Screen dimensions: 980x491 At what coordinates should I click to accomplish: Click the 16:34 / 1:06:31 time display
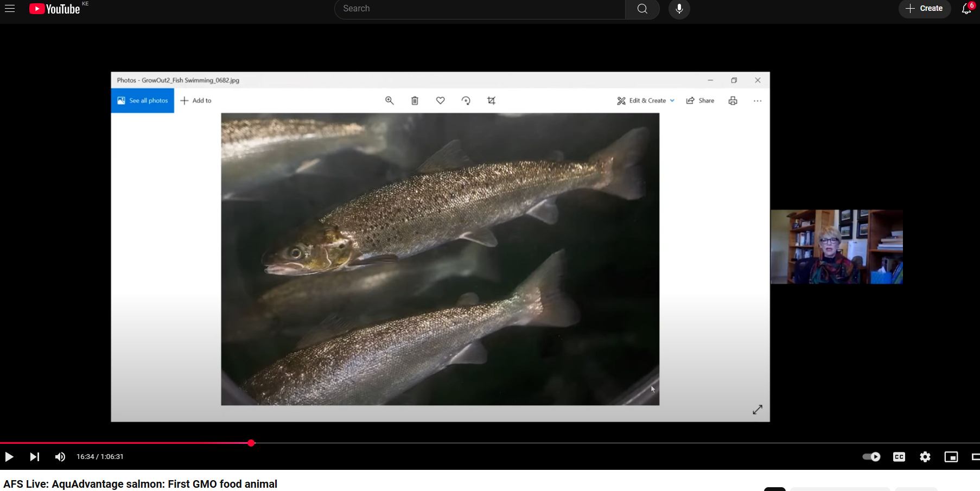pyautogui.click(x=100, y=457)
